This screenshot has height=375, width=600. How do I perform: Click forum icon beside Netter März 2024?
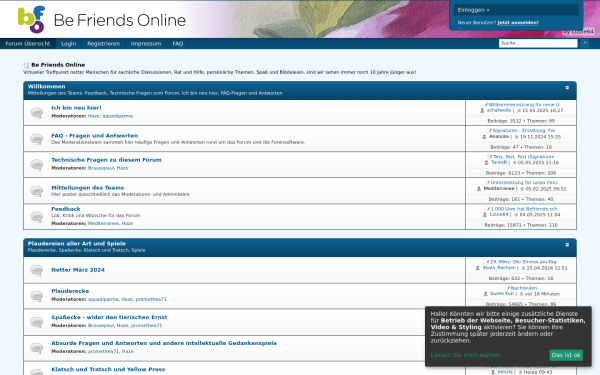tap(37, 270)
